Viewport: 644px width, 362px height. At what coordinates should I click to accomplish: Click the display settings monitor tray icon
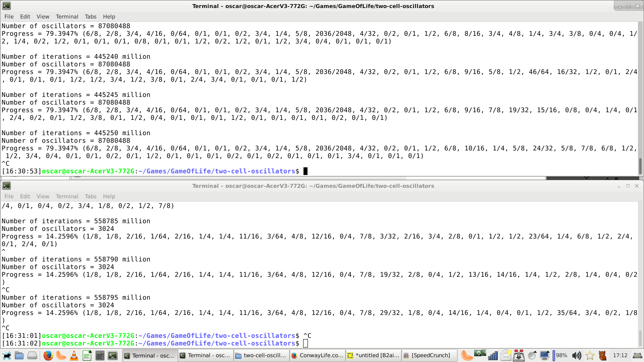click(545, 356)
